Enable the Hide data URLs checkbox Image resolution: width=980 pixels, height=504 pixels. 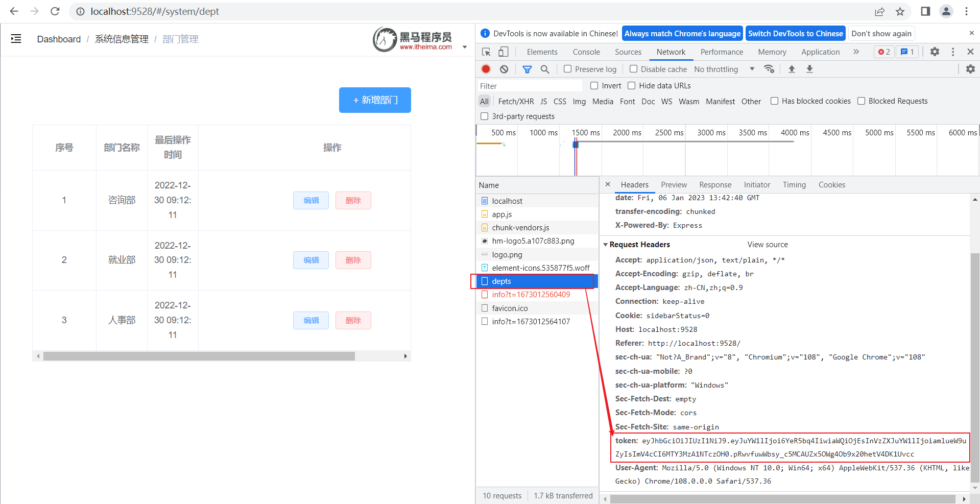coord(631,86)
